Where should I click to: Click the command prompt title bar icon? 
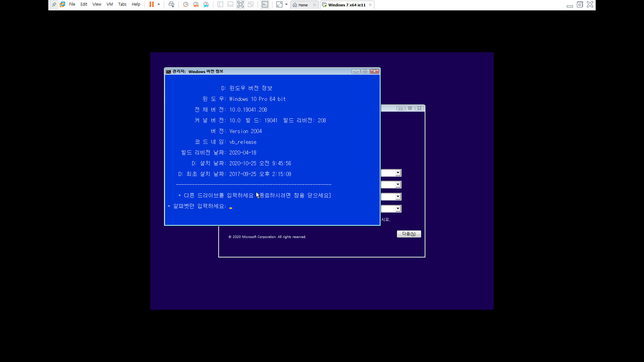coord(168,72)
